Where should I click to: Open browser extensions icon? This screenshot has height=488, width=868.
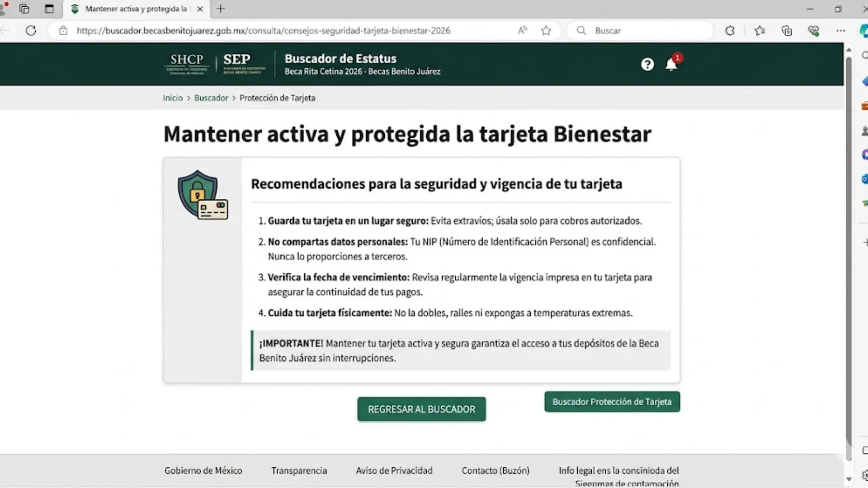tap(730, 31)
